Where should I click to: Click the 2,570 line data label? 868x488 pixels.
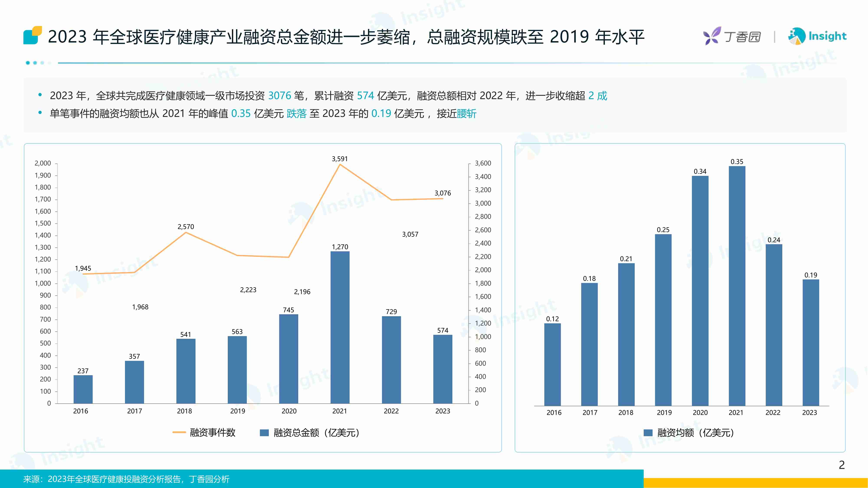(x=186, y=227)
